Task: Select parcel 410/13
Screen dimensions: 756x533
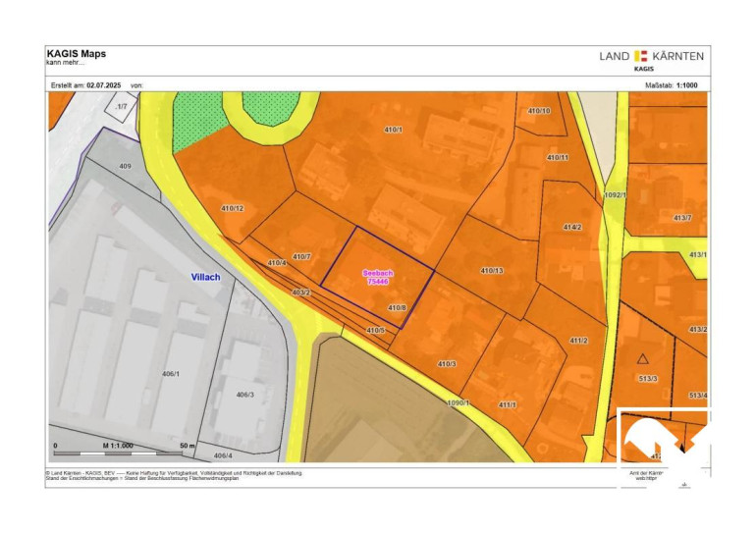Action: (491, 270)
